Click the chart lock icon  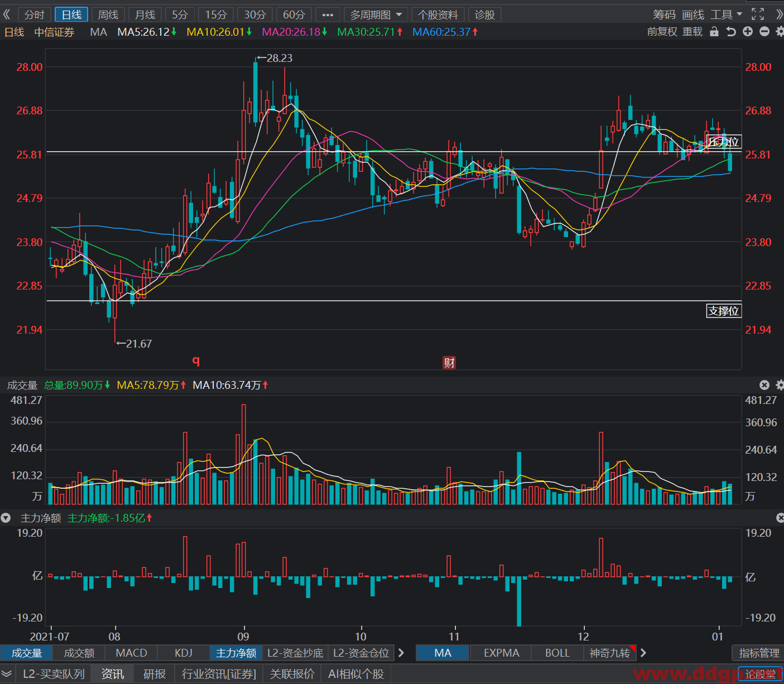[x=714, y=32]
